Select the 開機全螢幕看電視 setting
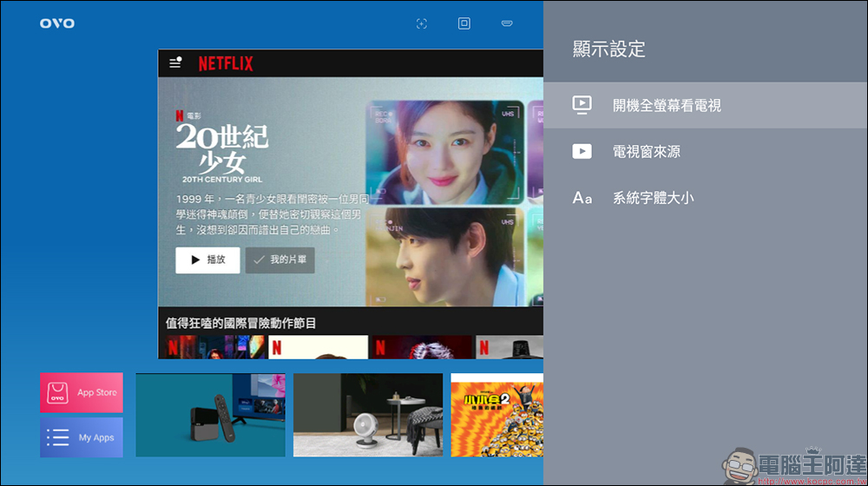Viewport: 868px width, 486px height. click(x=667, y=105)
